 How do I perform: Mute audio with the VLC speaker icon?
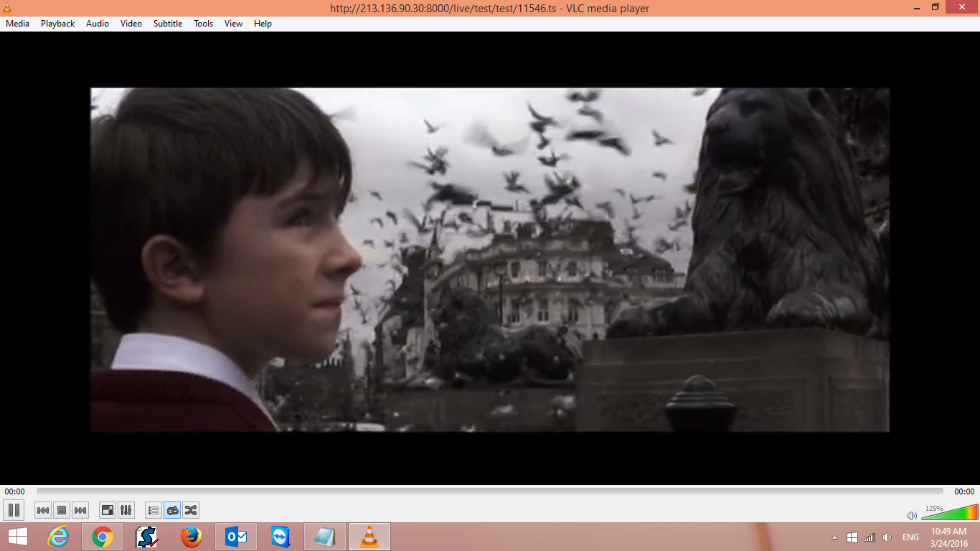pos(912,515)
